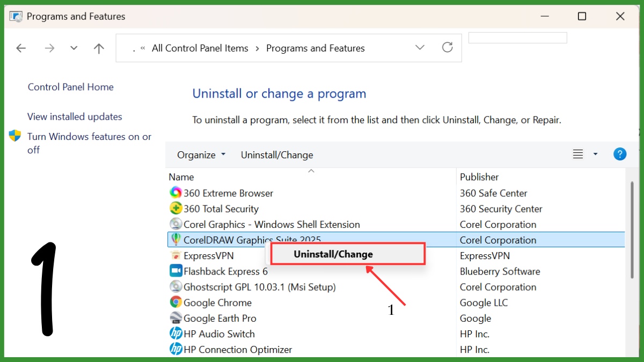Select HP Audio Switch in the list
The image size is (644, 362).
219,334
